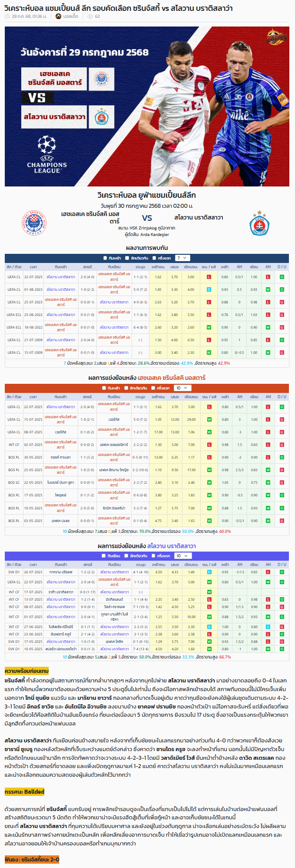The image size is (295, 868).
Task: Click the O badge in Slovan table 10-05-2025 row
Action: [282, 649]
